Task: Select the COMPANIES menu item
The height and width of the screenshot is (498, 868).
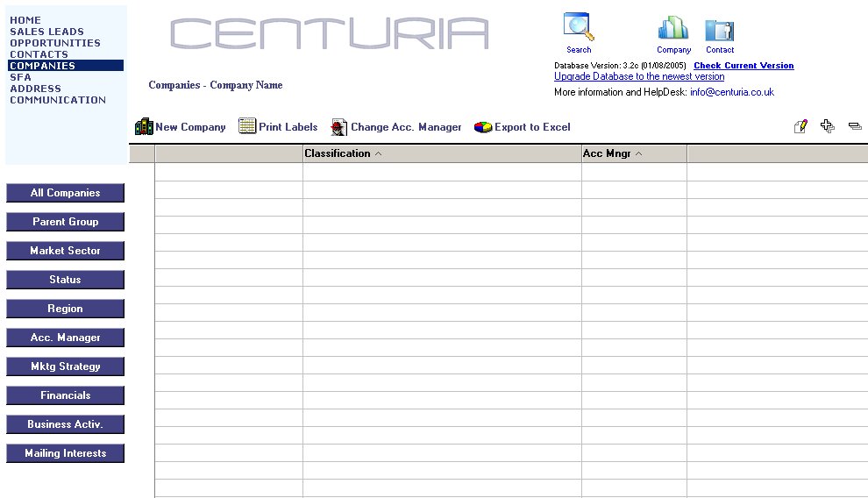Action: (x=66, y=65)
